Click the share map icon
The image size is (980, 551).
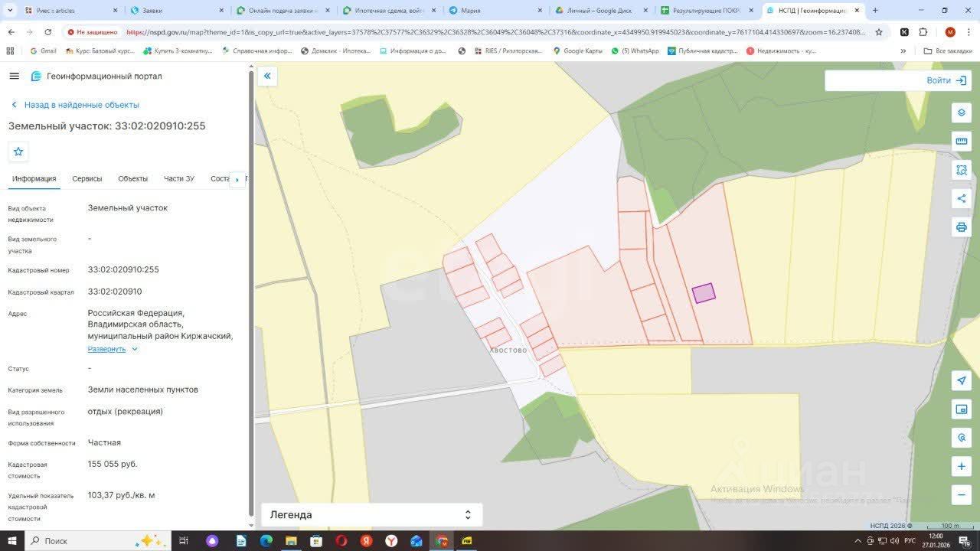pyautogui.click(x=962, y=199)
